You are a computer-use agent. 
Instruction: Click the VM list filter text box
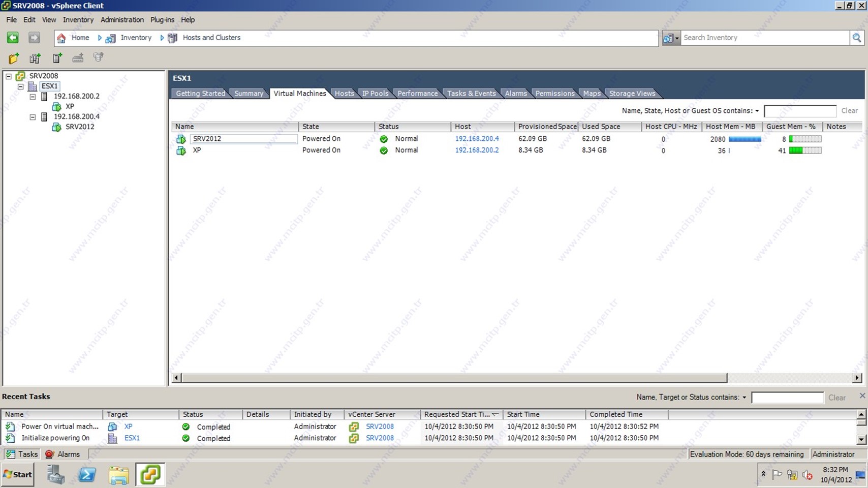coord(800,111)
